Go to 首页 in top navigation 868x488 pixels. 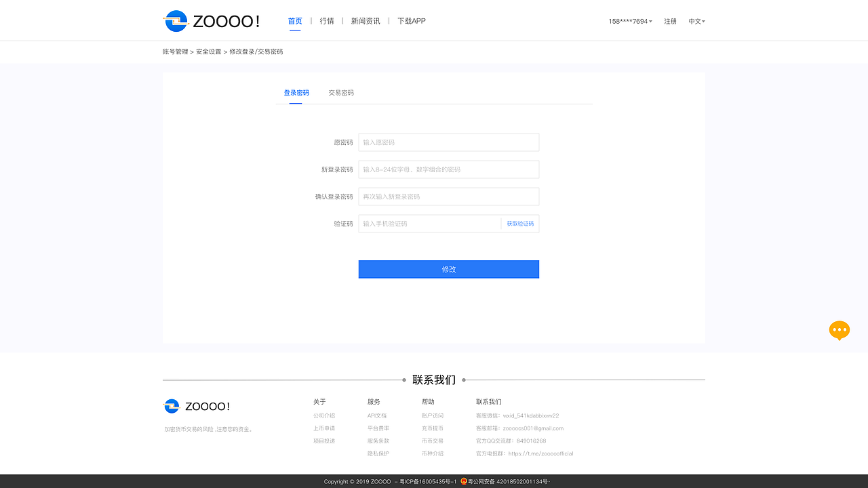(x=295, y=21)
